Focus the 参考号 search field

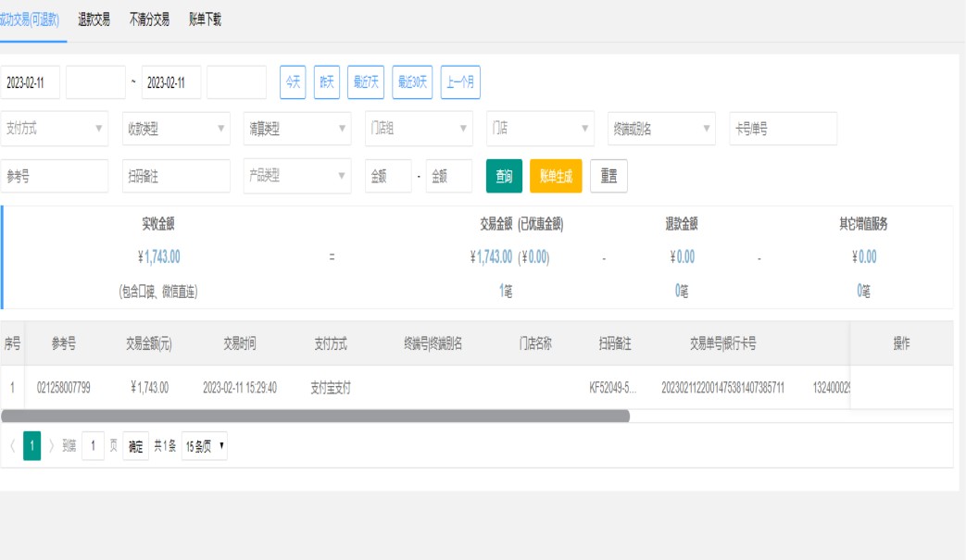click(55, 176)
